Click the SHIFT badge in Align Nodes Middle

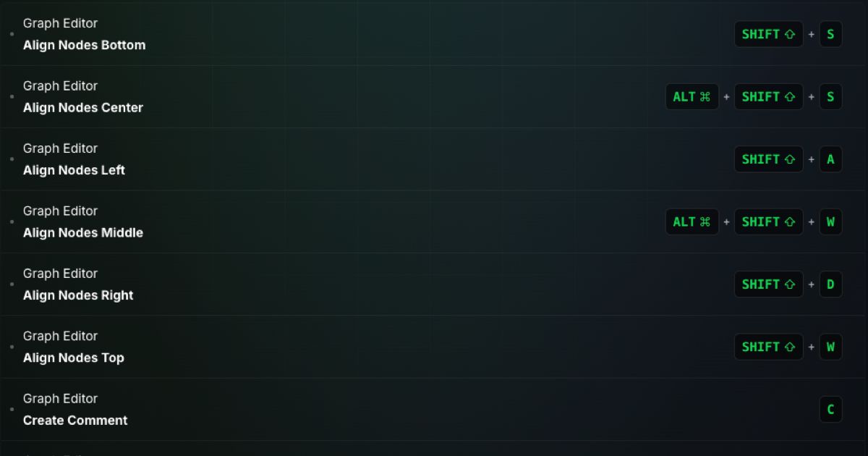tap(768, 222)
